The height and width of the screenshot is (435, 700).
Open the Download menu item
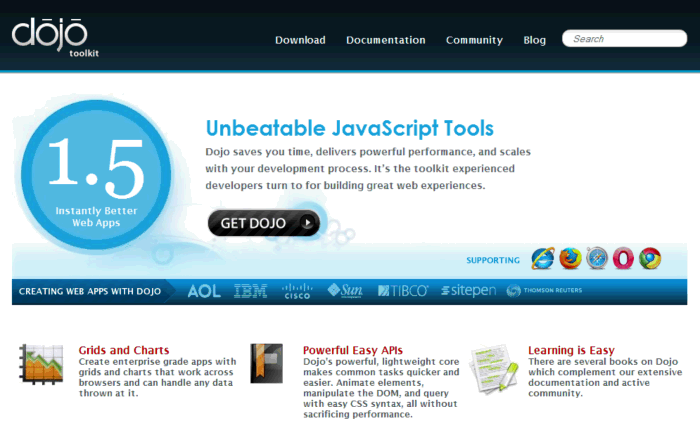300,40
